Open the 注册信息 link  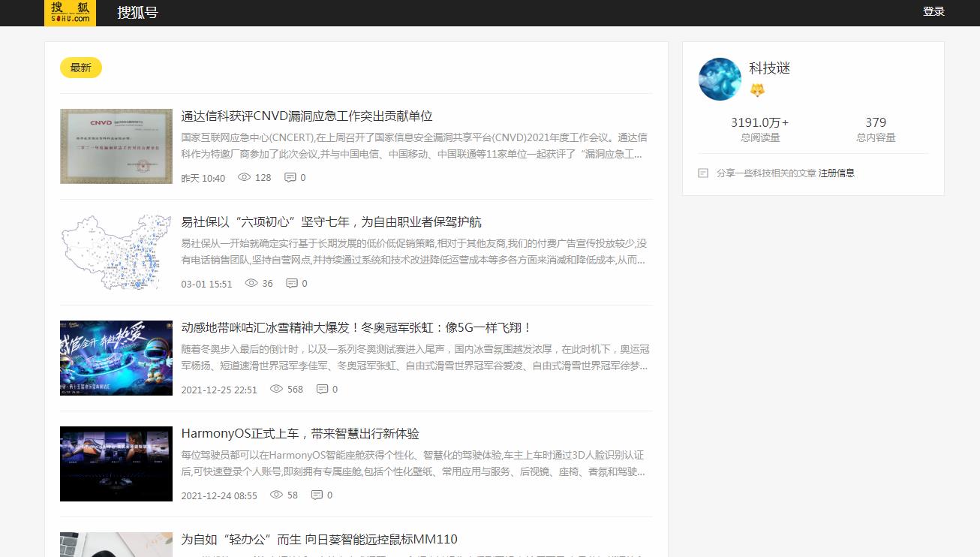tap(837, 173)
